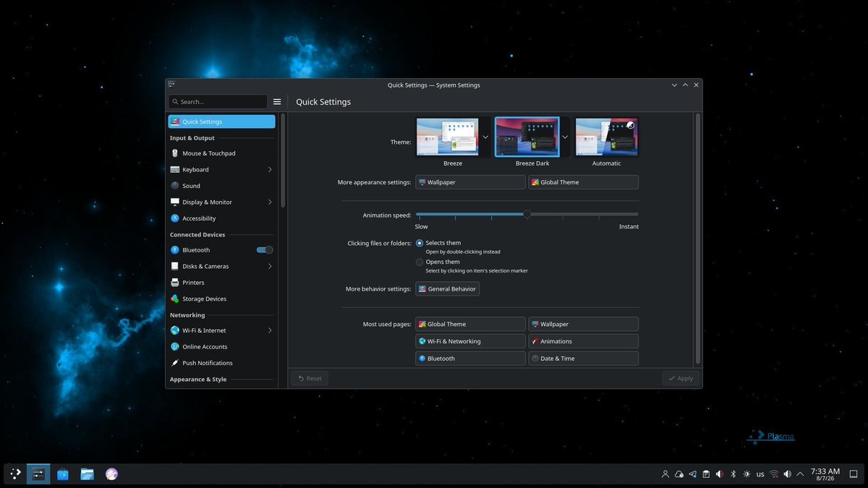Expand the Disks & Cameras chevron

coord(270,266)
